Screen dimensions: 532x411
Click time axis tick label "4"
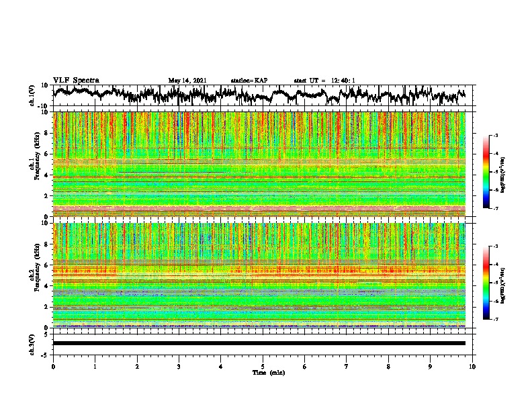221,367
